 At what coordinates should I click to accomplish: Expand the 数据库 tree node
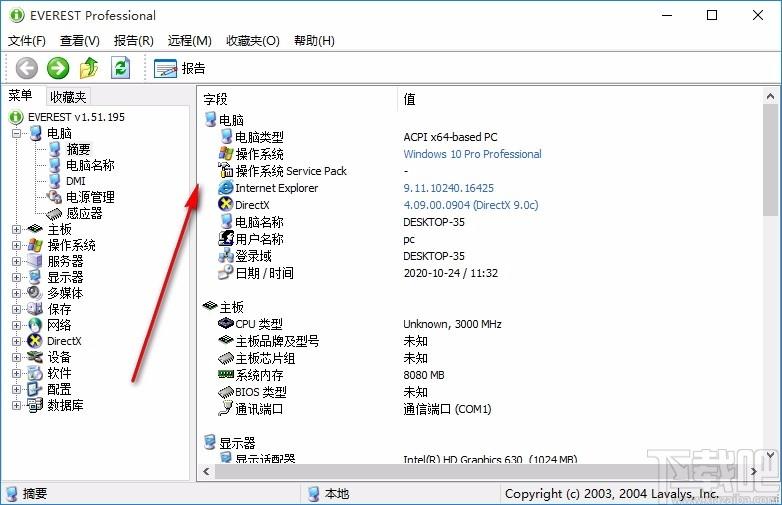[x=16, y=405]
